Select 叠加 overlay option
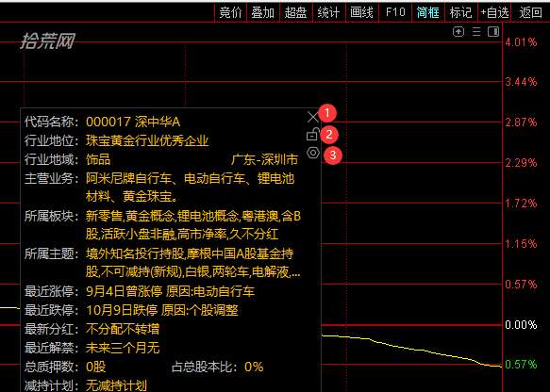Image resolution: width=550 pixels, height=392 pixels. (262, 12)
